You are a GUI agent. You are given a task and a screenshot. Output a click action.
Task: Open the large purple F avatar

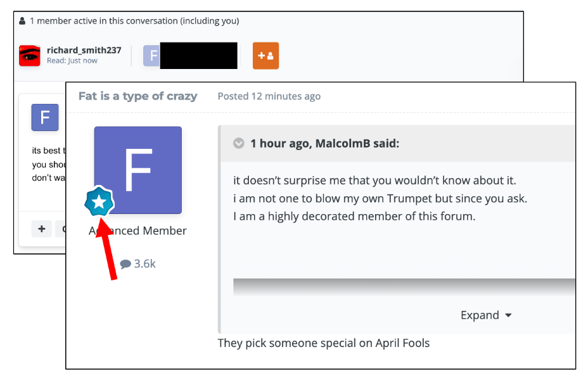138,170
